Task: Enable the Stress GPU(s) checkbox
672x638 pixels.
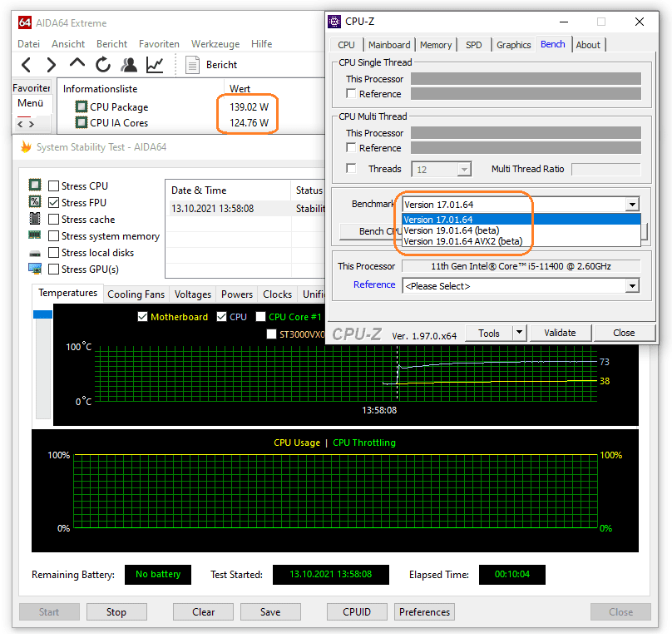Action: click(x=53, y=270)
